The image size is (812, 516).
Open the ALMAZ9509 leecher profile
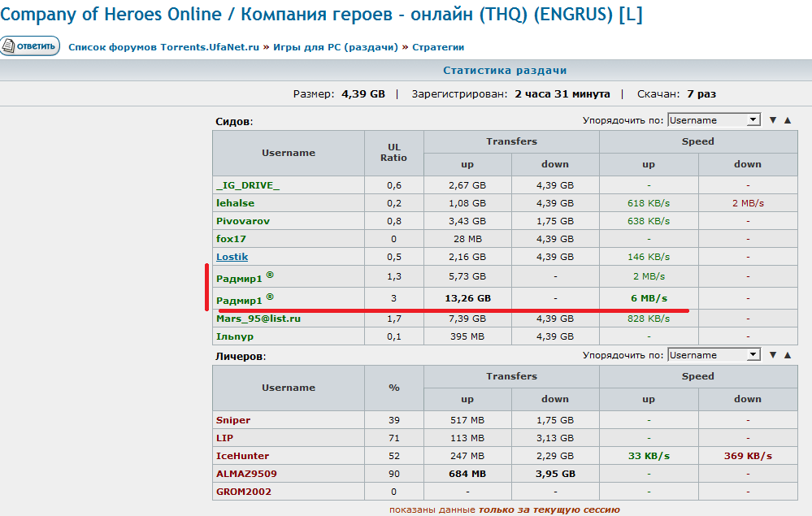pyautogui.click(x=246, y=474)
